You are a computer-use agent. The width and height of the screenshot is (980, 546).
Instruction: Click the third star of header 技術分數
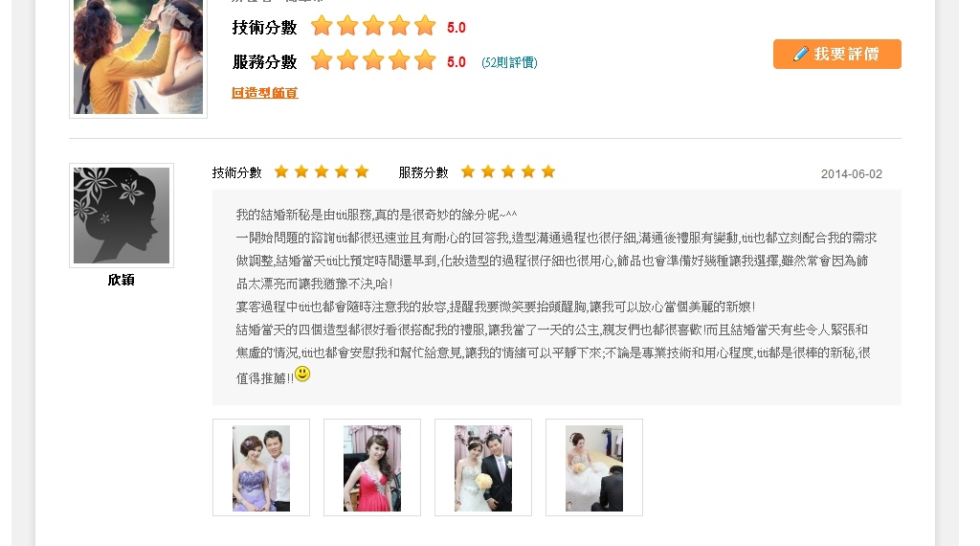[373, 26]
